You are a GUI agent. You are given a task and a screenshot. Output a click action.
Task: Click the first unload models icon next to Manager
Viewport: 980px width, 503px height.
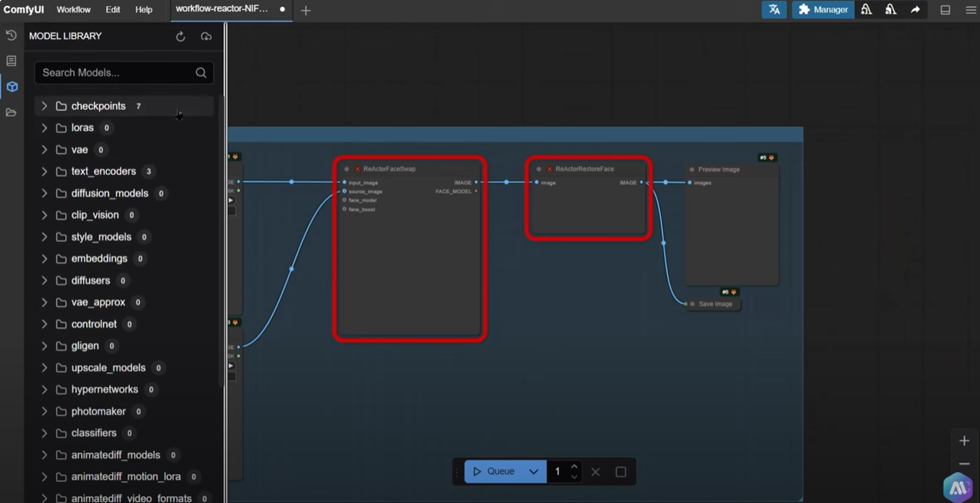click(866, 9)
